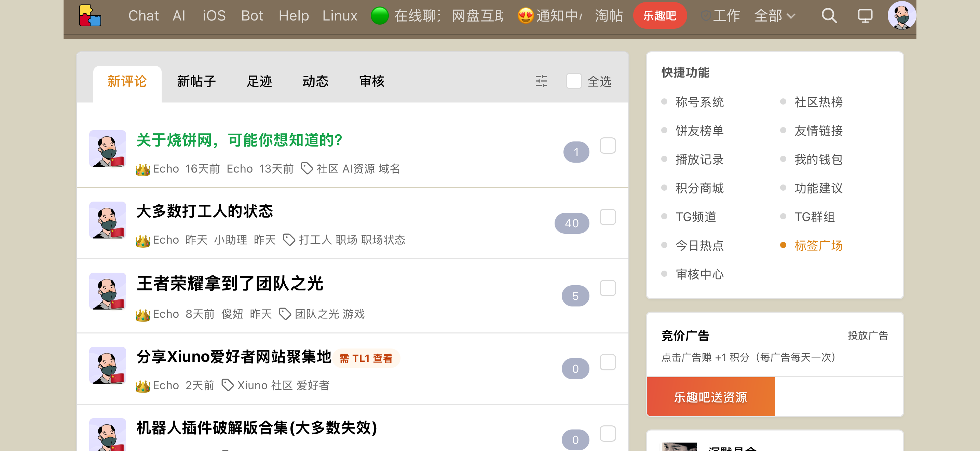Click author avatar of 关于烧饼网 post
This screenshot has height=451, width=980.
click(108, 149)
